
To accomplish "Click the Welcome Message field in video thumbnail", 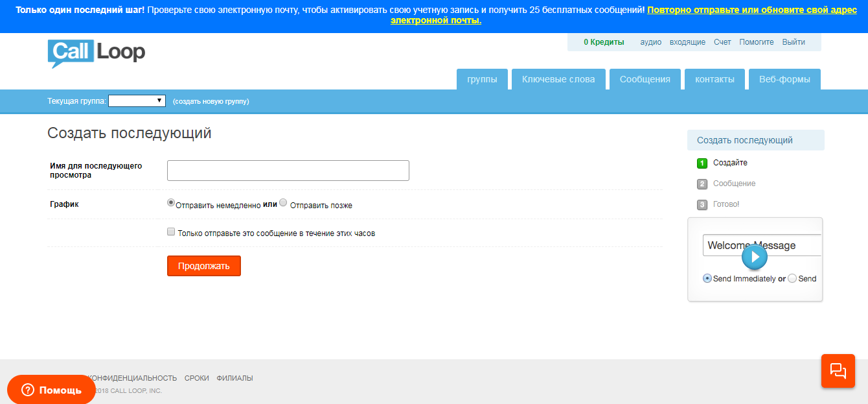I will point(762,246).
